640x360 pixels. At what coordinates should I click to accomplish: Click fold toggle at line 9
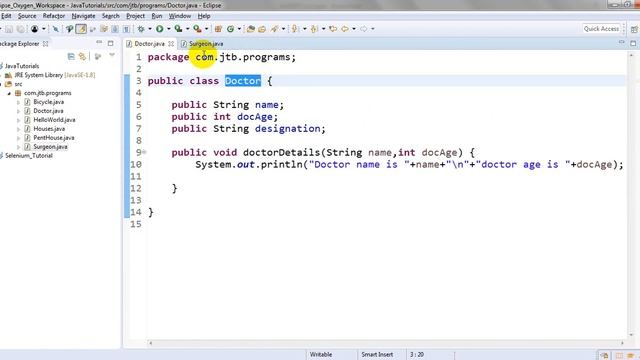(x=144, y=152)
